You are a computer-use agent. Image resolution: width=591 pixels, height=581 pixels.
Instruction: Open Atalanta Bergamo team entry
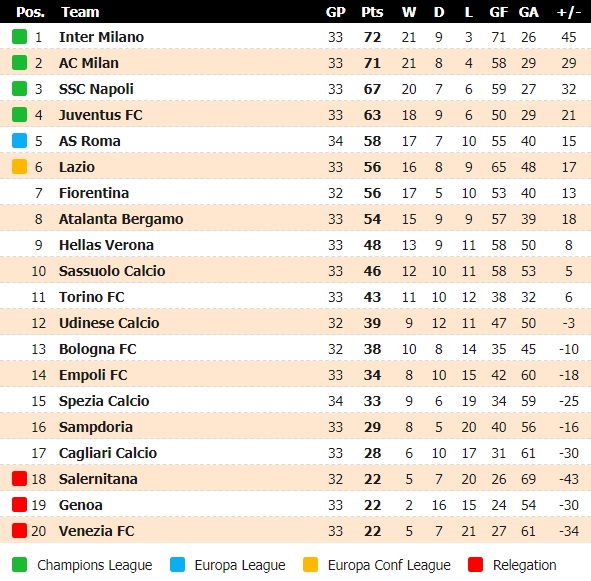[121, 219]
